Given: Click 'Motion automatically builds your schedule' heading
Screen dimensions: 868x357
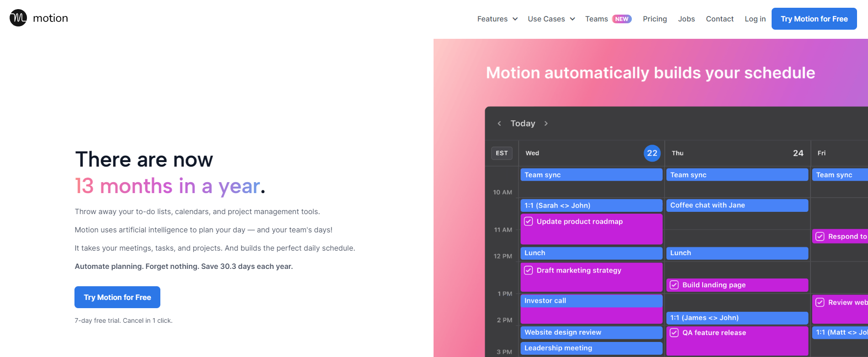Looking at the screenshot, I should 651,73.
